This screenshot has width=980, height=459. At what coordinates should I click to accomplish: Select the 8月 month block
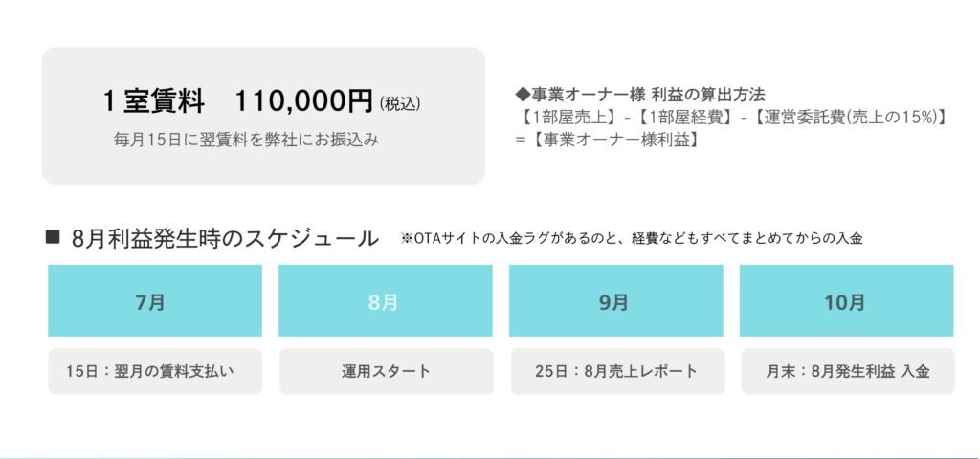pos(385,301)
